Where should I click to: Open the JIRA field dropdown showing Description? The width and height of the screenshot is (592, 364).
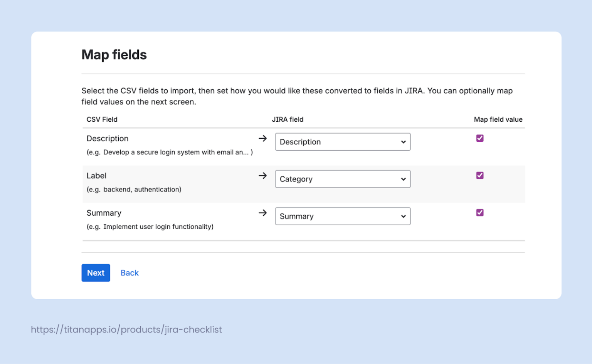(343, 142)
